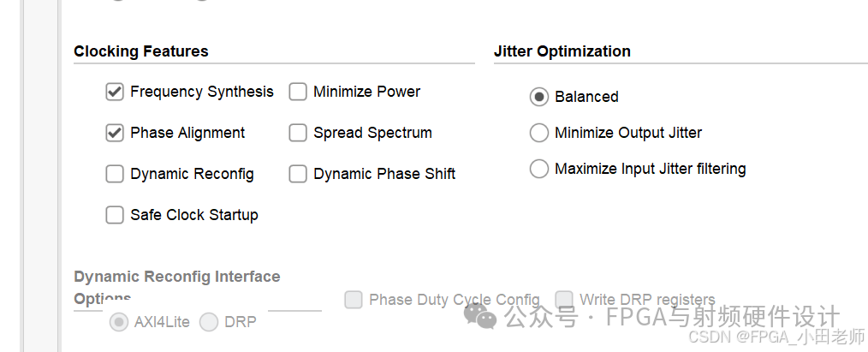
Task: Choose the DRP interface radio button
Action: [209, 322]
